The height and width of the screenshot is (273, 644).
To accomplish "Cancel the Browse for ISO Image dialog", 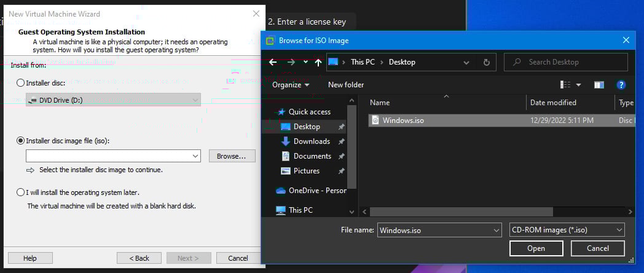I will tap(597, 248).
